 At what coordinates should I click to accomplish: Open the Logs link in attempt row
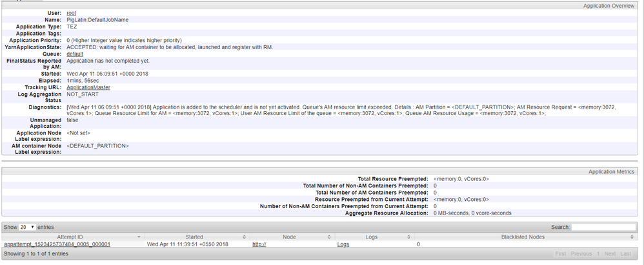click(x=343, y=244)
